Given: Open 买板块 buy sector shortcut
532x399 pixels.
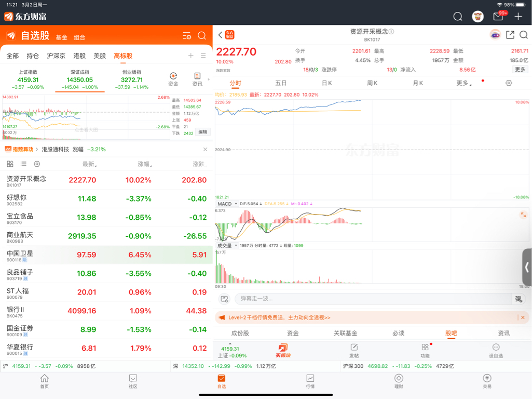Looking at the screenshot, I should pos(283,351).
